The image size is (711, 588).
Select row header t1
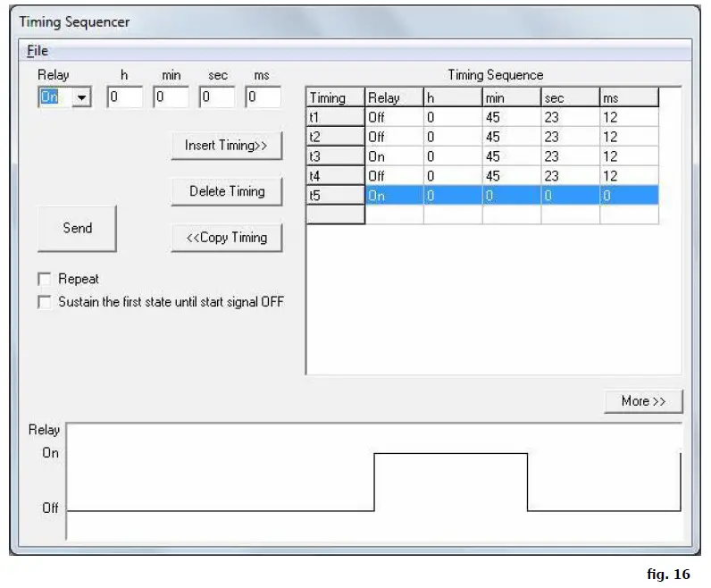(336, 117)
